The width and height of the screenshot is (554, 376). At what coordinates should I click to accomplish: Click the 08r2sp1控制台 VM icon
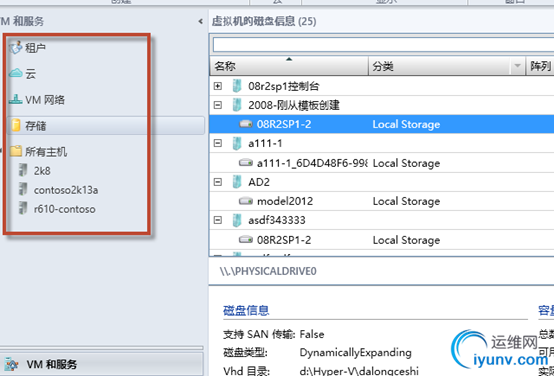(237, 86)
